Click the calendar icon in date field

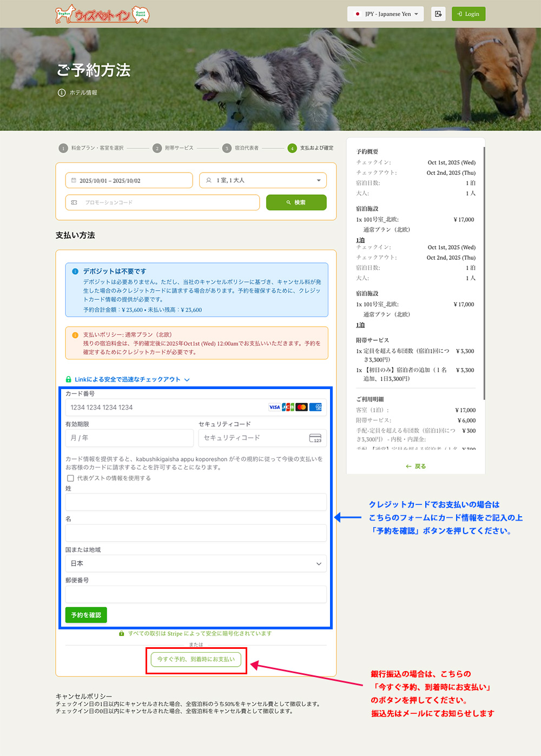point(74,181)
